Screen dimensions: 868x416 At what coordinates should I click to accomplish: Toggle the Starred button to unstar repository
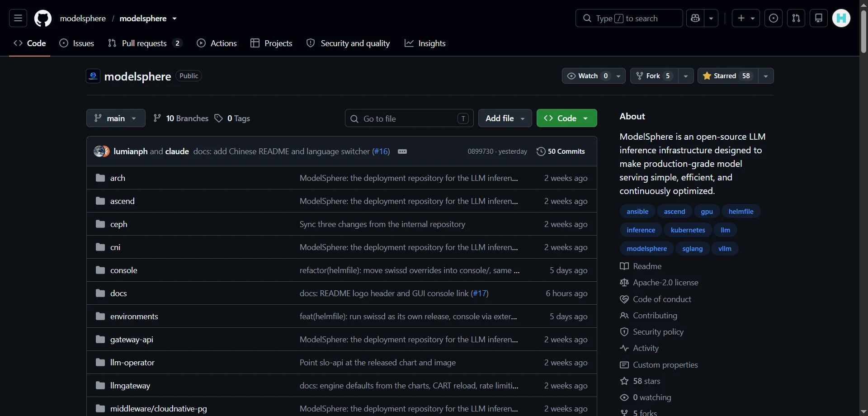click(x=728, y=76)
